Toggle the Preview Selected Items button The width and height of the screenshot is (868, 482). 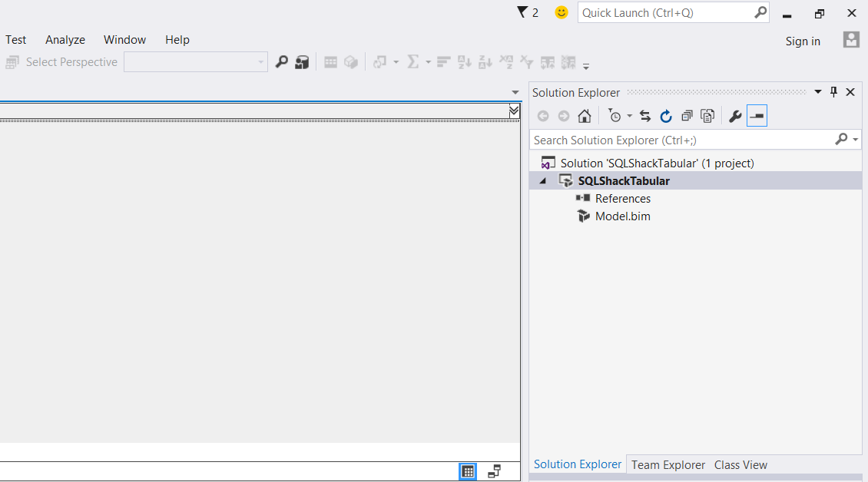click(757, 116)
